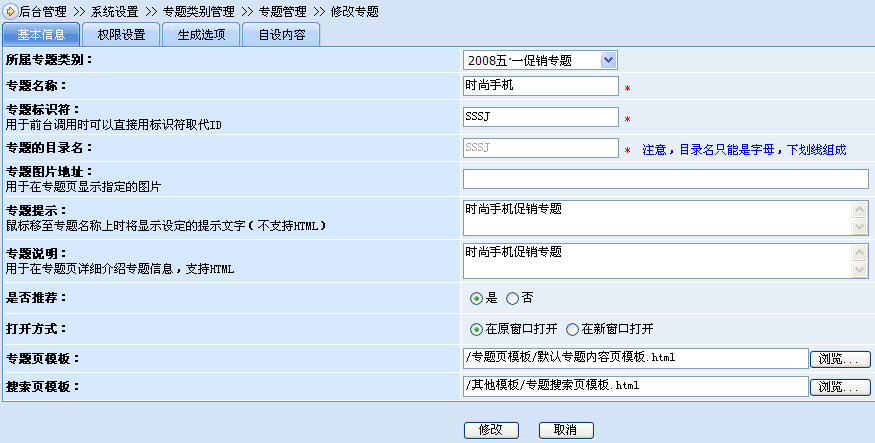Select 是 for 是否推荐
Screen dimensions: 875x443
[x=477, y=298]
